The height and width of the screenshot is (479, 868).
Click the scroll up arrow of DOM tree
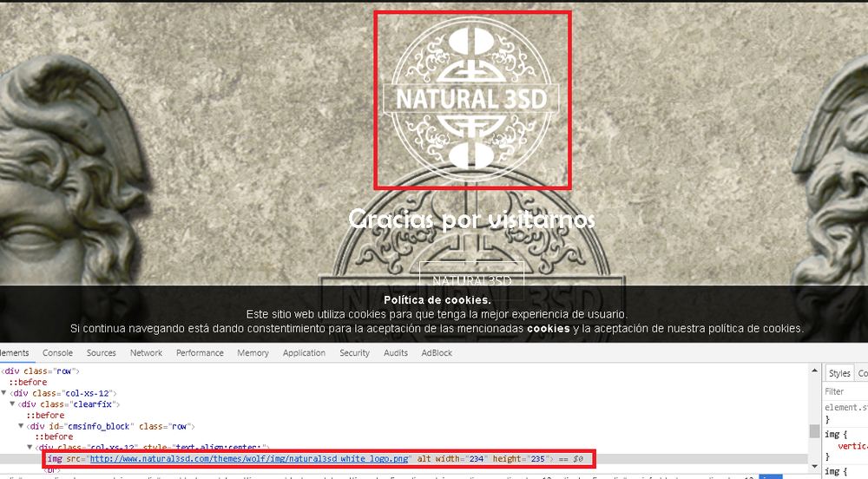814,370
